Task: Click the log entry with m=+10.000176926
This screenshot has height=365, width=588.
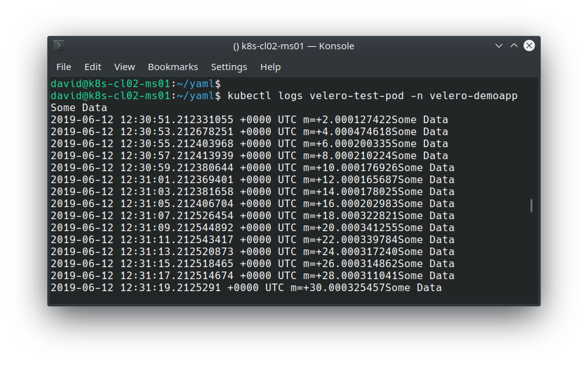Action: tap(253, 168)
